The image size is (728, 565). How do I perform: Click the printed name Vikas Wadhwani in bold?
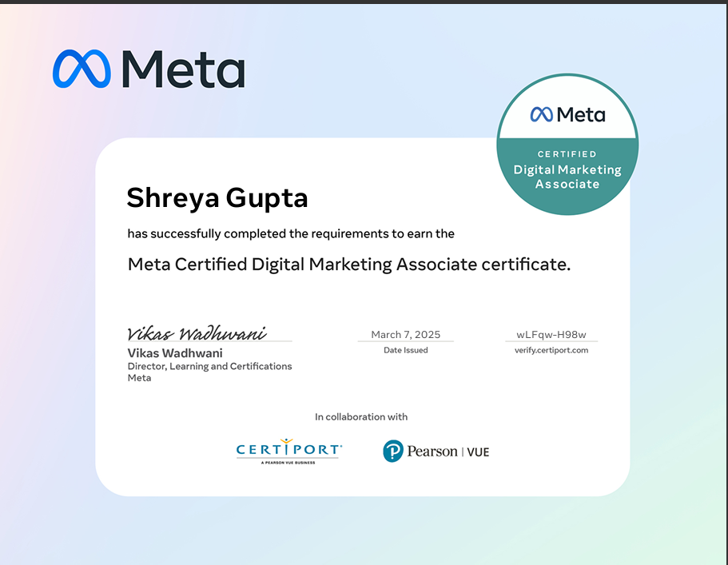click(x=175, y=353)
